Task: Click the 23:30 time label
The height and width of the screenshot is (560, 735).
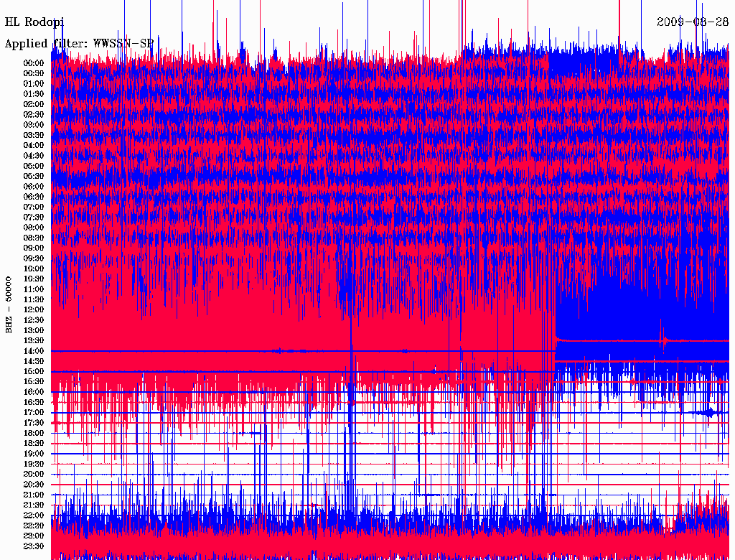Action: coord(34,546)
